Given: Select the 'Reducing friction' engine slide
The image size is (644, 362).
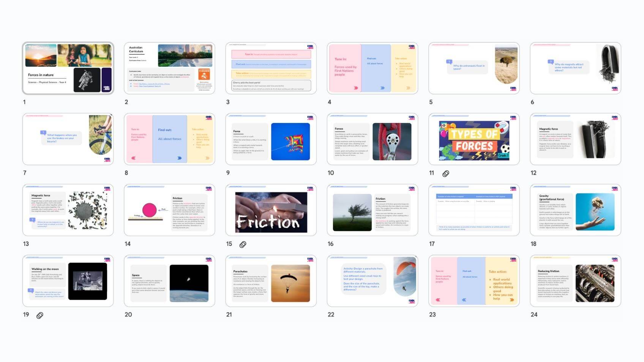Looking at the screenshot, I should [x=575, y=281].
